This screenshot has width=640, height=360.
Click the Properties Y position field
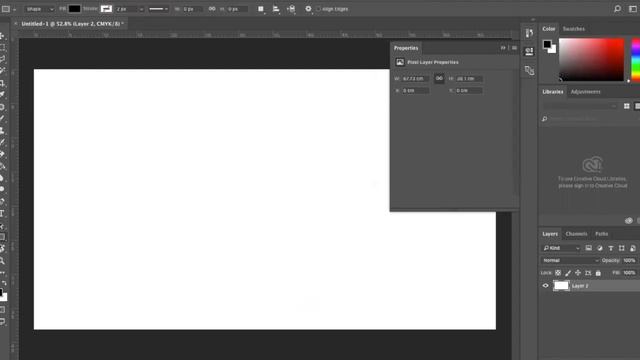[469, 91]
